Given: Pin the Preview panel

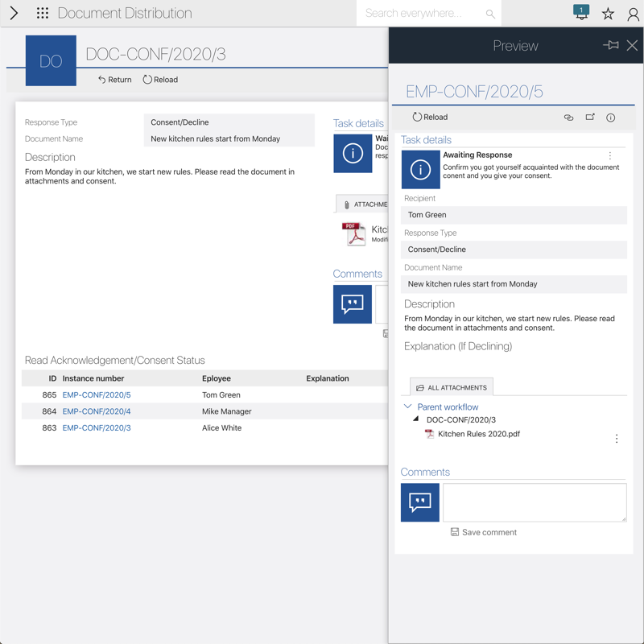Looking at the screenshot, I should 610,46.
